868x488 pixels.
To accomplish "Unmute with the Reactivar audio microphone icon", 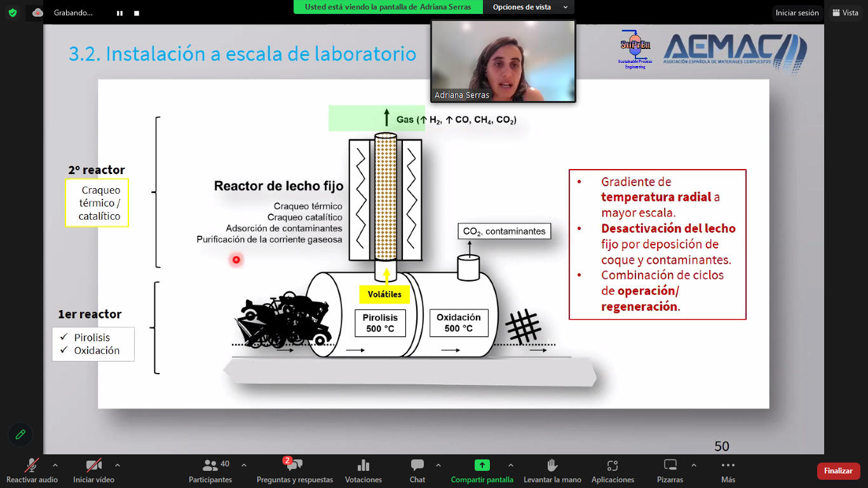I will pyautogui.click(x=32, y=466).
